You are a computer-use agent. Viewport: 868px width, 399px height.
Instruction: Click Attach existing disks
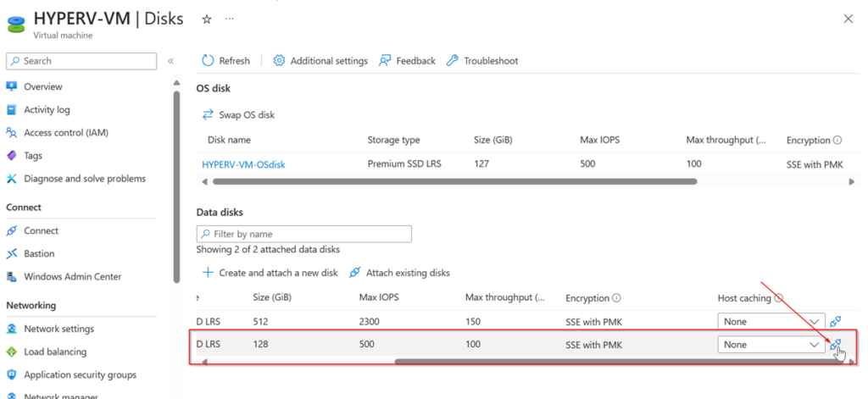400,273
